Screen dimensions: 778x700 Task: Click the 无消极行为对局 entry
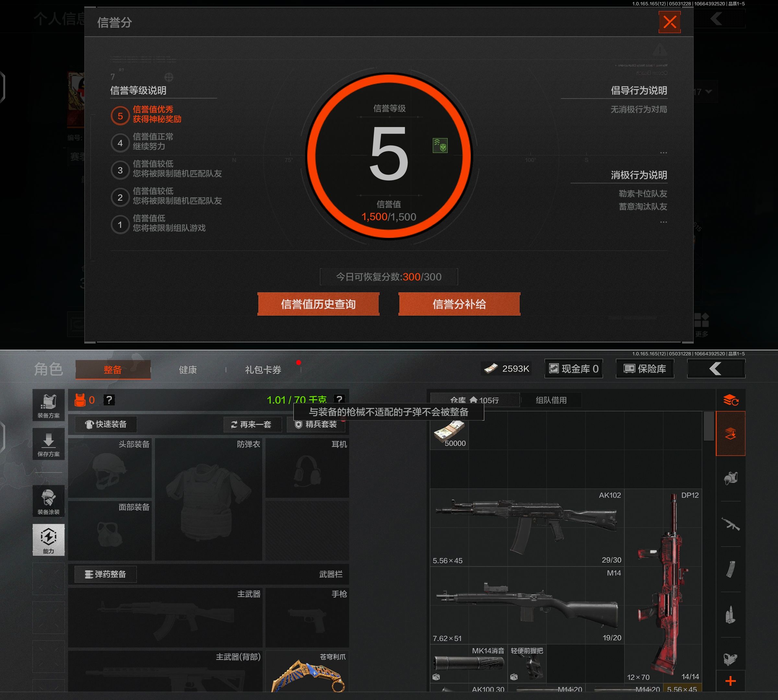639,109
